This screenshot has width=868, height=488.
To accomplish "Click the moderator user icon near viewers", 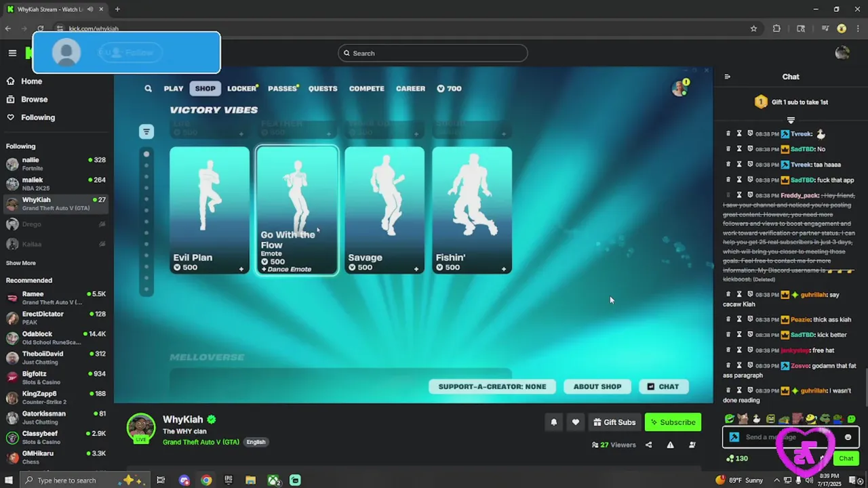I will pos(692,445).
